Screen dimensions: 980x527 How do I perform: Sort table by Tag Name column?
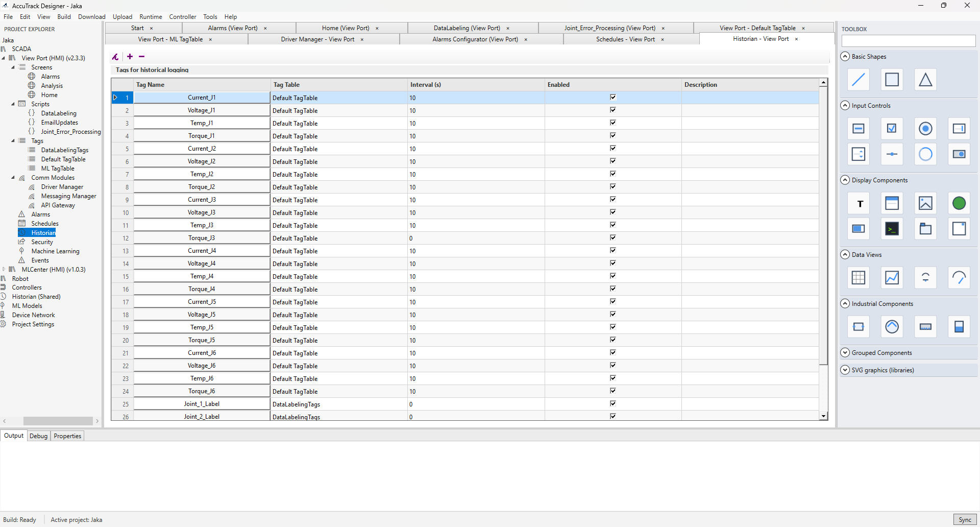click(x=202, y=85)
